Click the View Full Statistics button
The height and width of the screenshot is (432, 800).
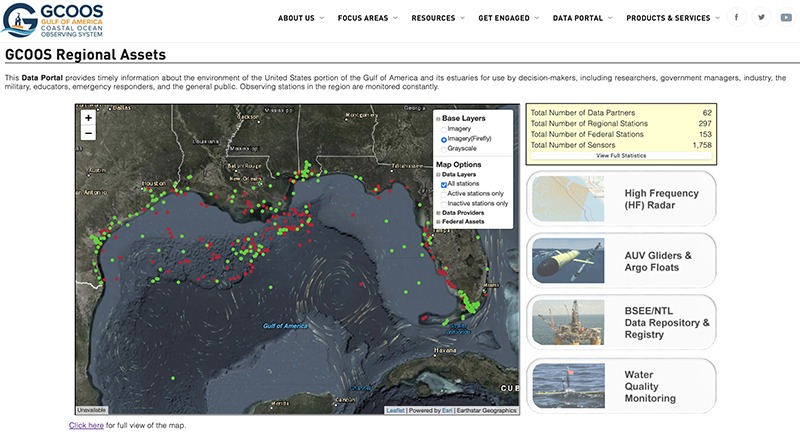[x=621, y=156]
